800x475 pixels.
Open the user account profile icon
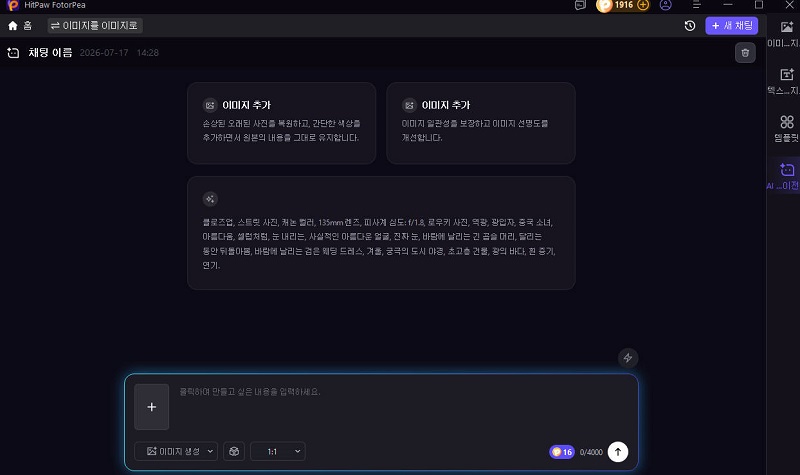point(665,5)
